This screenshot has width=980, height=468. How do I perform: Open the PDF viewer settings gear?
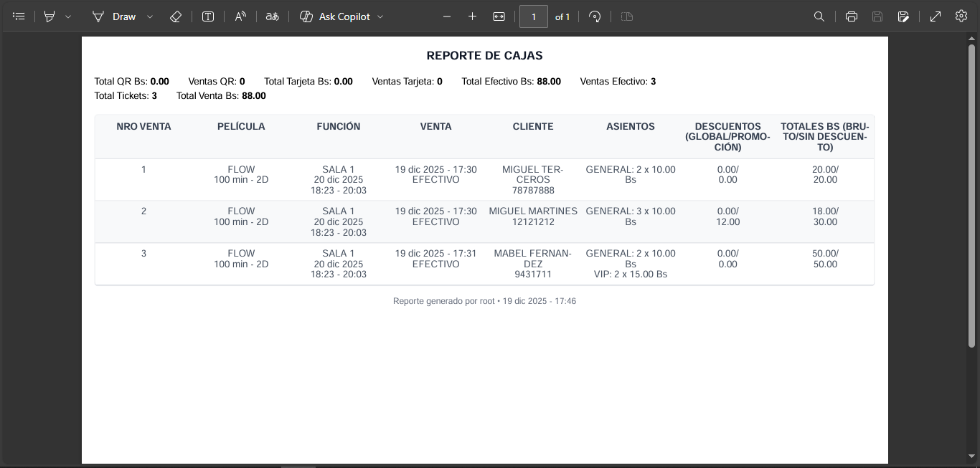point(961,16)
